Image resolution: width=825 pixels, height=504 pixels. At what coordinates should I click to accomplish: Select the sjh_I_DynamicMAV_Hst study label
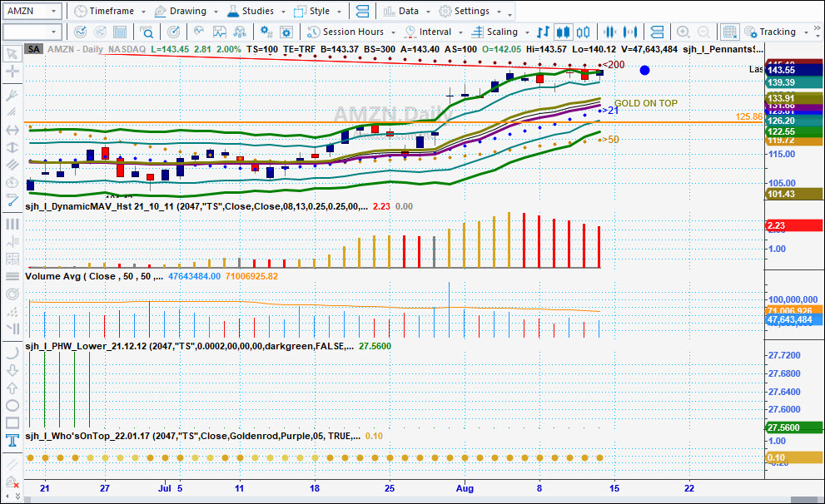[196, 206]
